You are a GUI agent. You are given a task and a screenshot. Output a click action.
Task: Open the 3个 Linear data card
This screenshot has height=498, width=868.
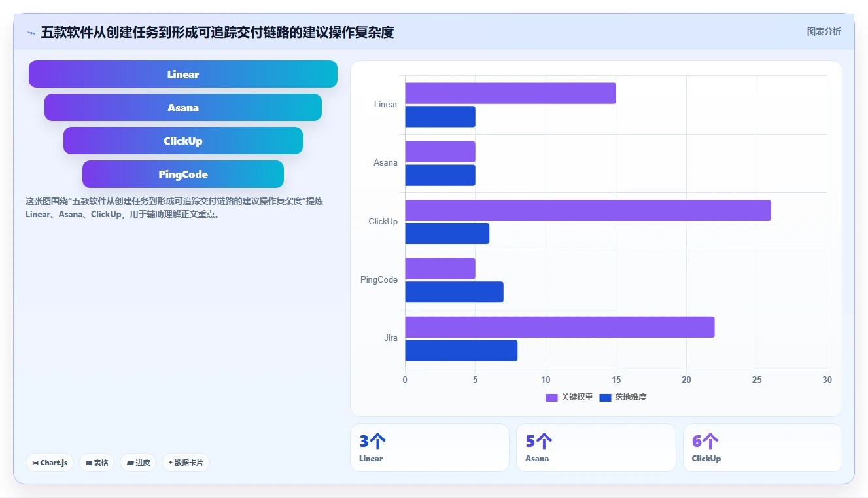point(430,448)
